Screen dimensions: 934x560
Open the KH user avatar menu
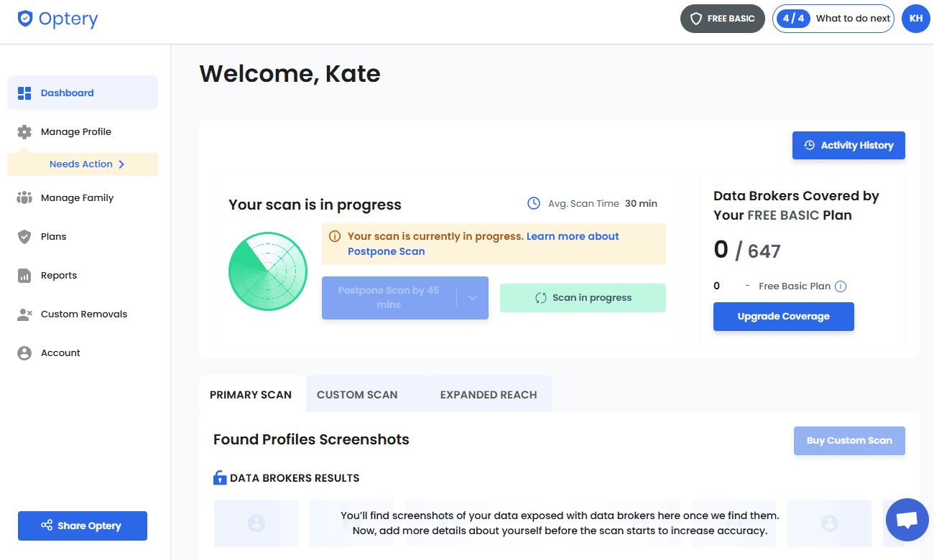[915, 19]
